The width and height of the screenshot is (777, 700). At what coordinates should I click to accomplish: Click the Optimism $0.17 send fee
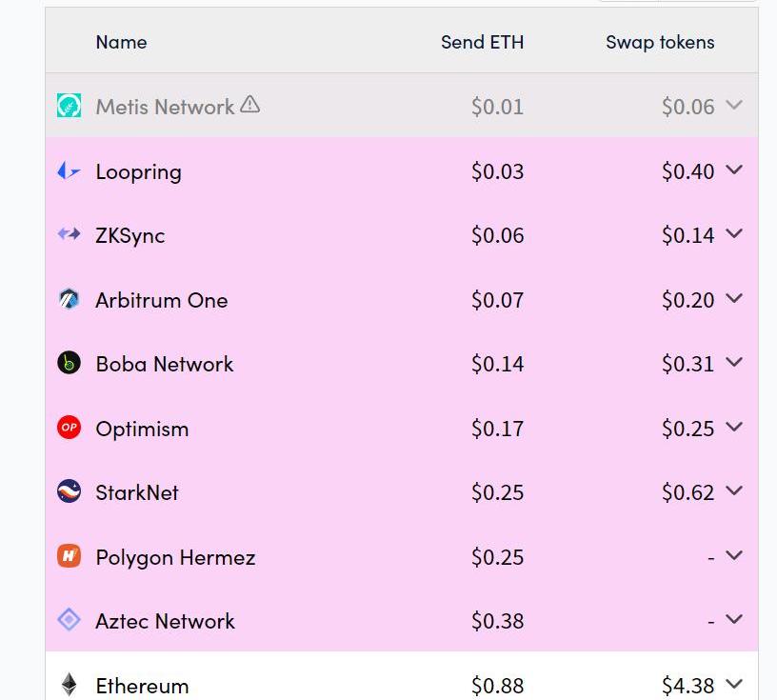click(497, 429)
